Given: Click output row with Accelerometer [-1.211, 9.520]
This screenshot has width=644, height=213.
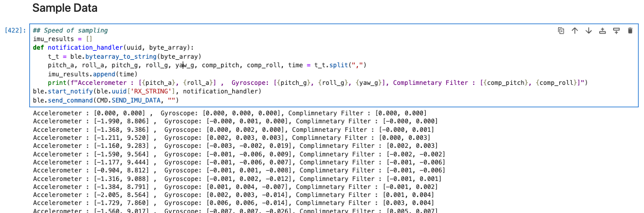Looking at the screenshot, I should 232,138.
